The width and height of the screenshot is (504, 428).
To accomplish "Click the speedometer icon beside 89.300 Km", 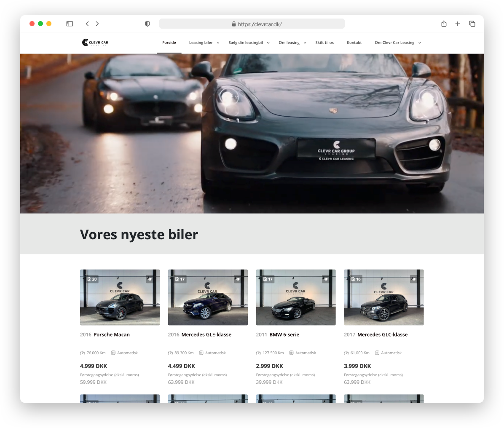I will click(x=170, y=353).
